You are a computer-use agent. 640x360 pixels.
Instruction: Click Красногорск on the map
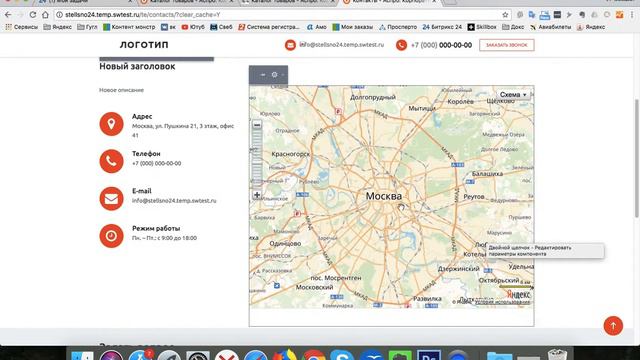click(291, 154)
